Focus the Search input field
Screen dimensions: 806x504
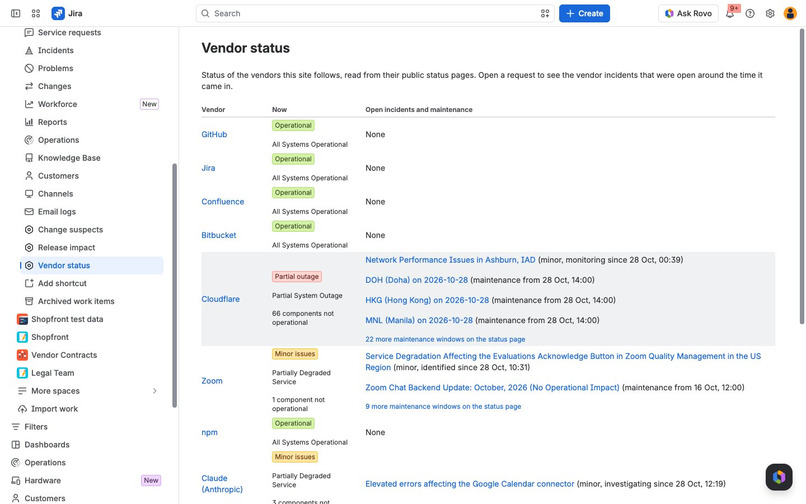375,13
